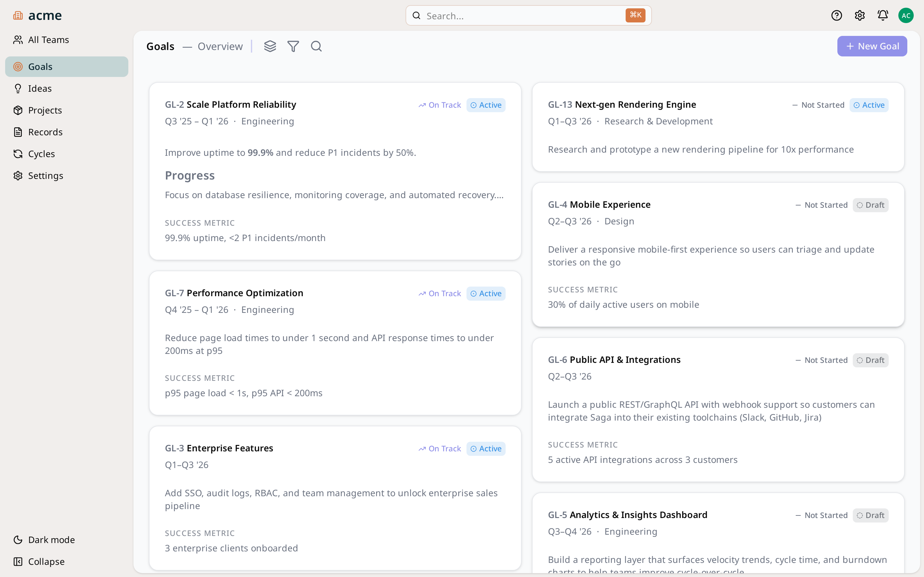Click the AC user avatar

pyautogui.click(x=906, y=15)
